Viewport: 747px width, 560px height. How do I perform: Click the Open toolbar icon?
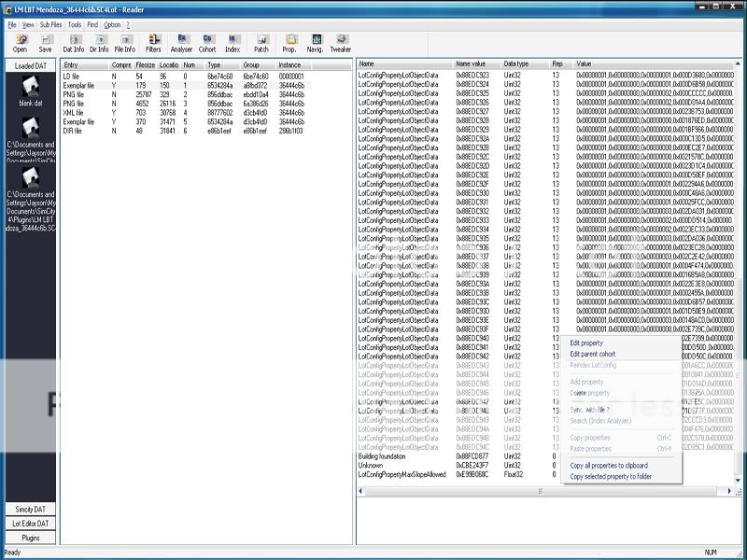[x=20, y=42]
